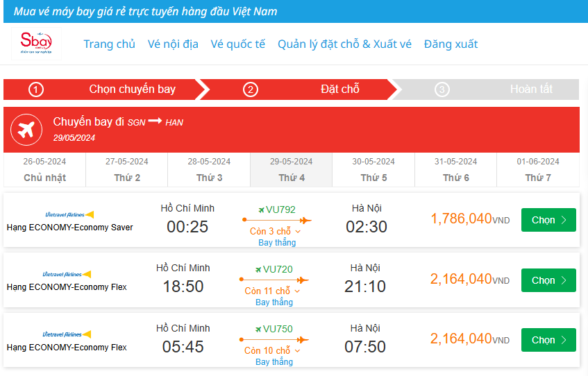The width and height of the screenshot is (588, 376).
Task: Click the green plane icon beside VU792
Action: coord(262,210)
